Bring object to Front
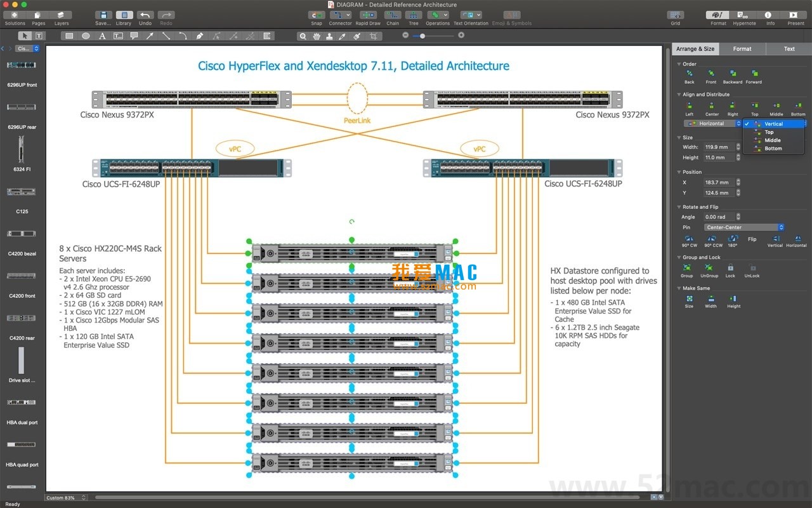812x508 pixels. tap(711, 77)
